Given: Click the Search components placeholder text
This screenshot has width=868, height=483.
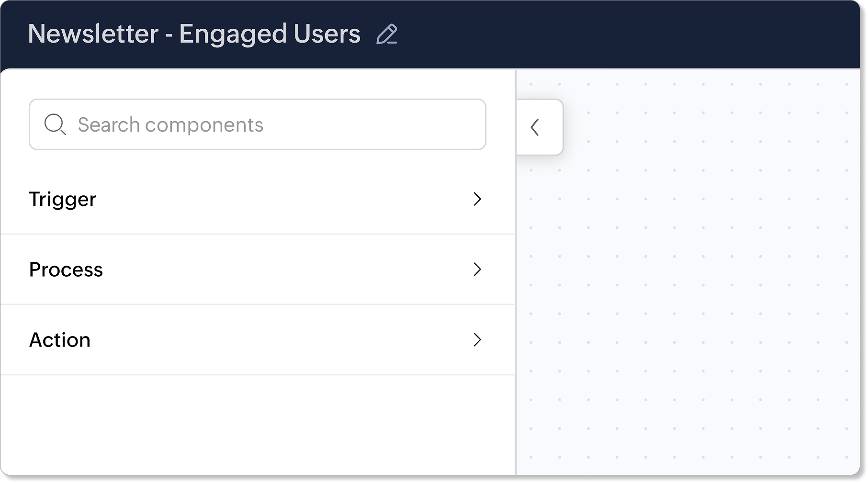Looking at the screenshot, I should pyautogui.click(x=170, y=125).
